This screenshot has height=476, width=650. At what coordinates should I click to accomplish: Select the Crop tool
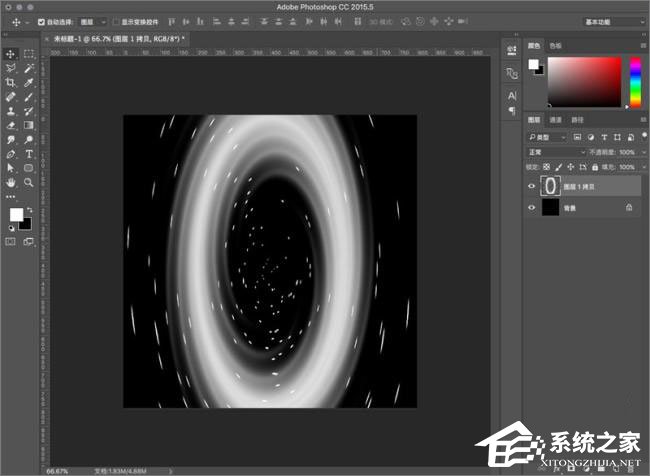point(11,82)
